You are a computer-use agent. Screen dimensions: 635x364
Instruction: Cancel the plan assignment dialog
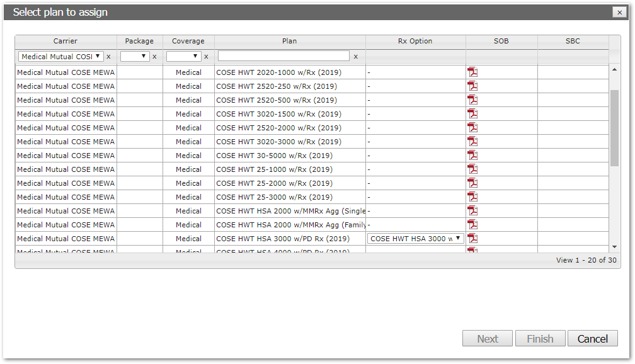tap(592, 338)
